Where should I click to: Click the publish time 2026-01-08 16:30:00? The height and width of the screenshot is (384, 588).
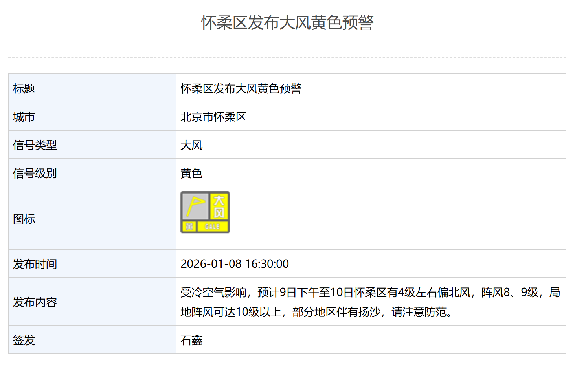pyautogui.click(x=235, y=264)
